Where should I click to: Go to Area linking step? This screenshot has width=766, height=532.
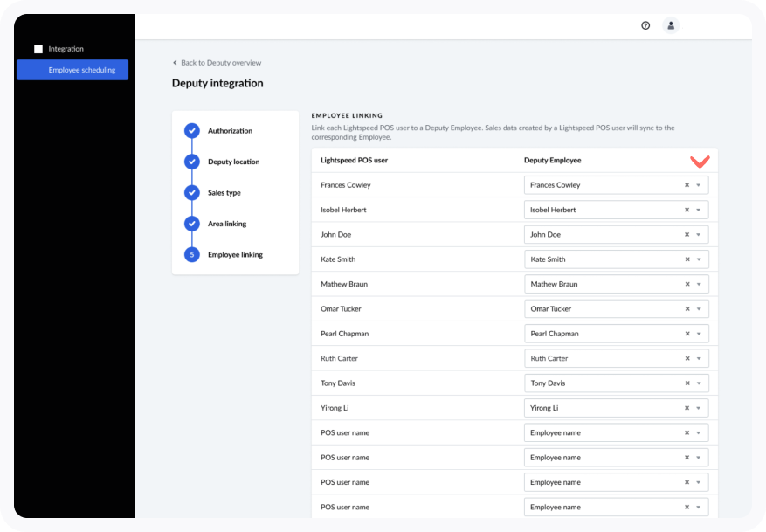click(x=227, y=224)
